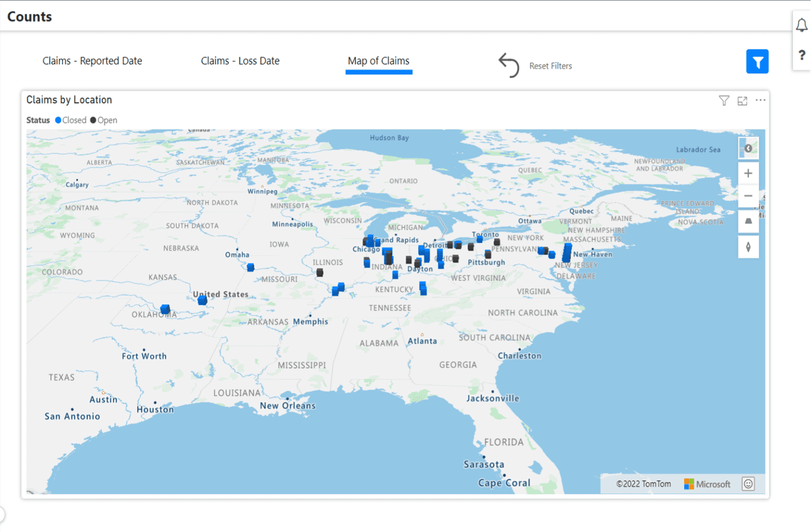811x532 pixels.
Task: Open focus mode for Claims by Location
Action: (x=742, y=100)
